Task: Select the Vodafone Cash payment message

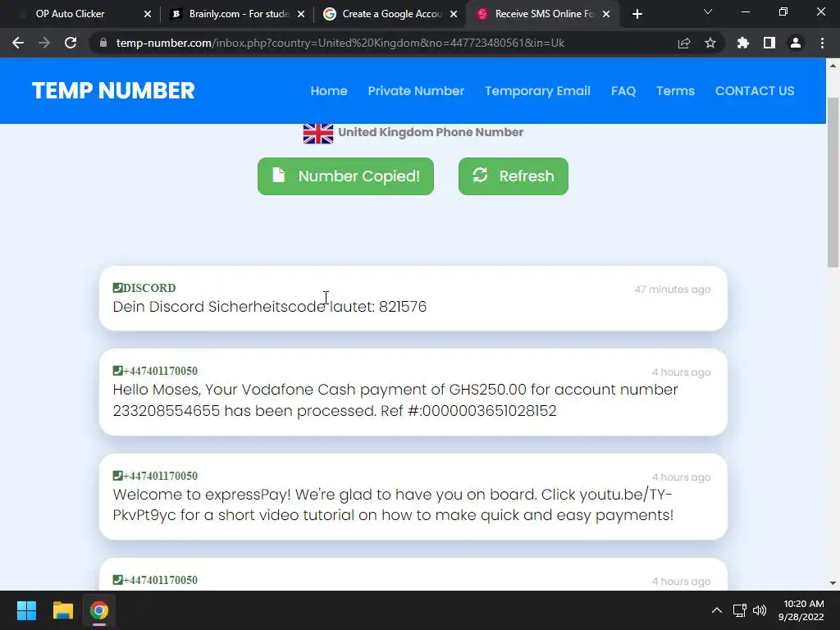Action: click(395, 399)
